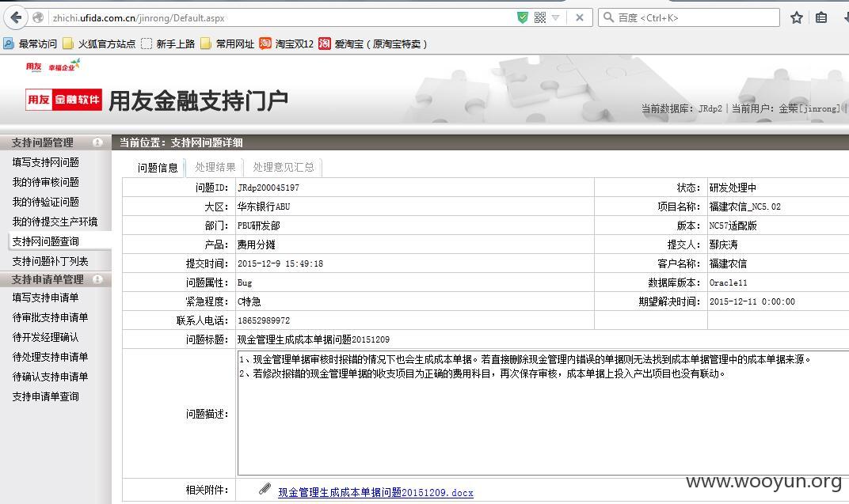Click the 联系人电话 value 18652989972

pos(264,320)
